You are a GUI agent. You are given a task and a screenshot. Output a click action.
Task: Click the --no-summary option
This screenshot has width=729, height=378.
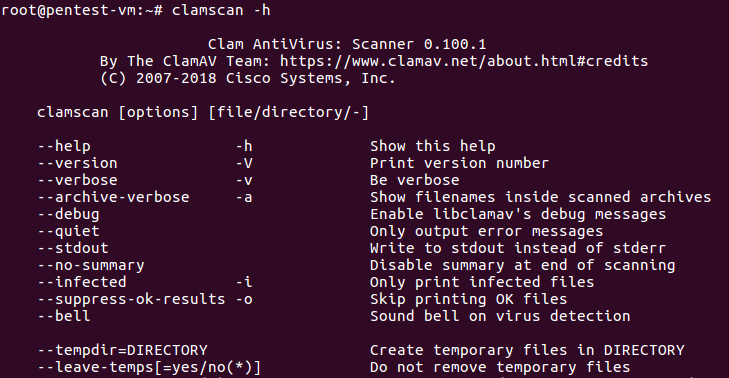pos(91,265)
